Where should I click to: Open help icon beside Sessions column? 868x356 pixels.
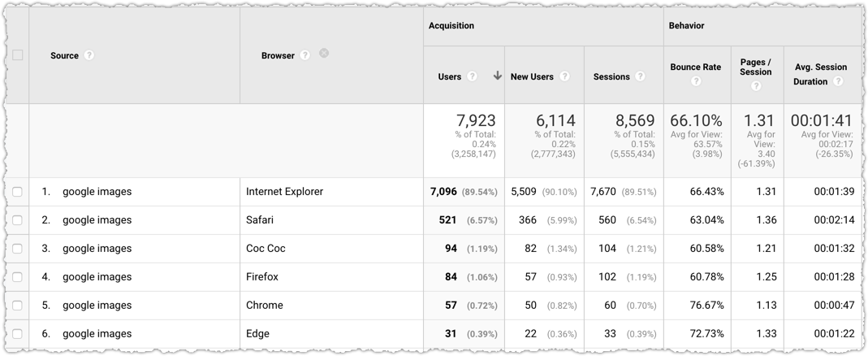640,76
